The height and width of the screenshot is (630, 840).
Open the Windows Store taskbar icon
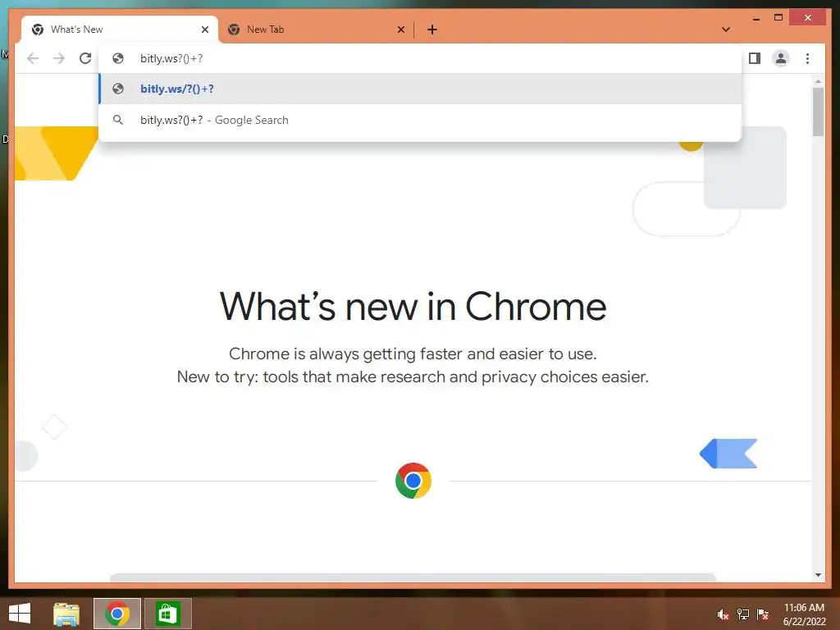click(x=167, y=614)
